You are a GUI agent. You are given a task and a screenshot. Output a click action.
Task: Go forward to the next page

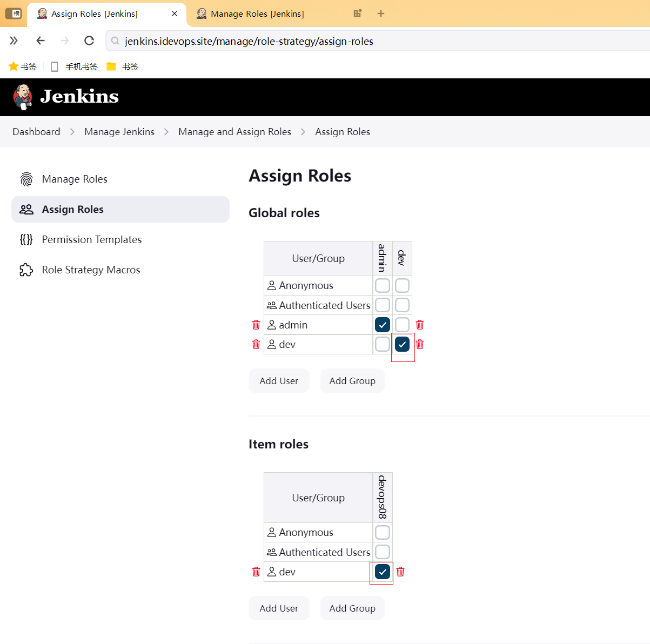coord(65,41)
